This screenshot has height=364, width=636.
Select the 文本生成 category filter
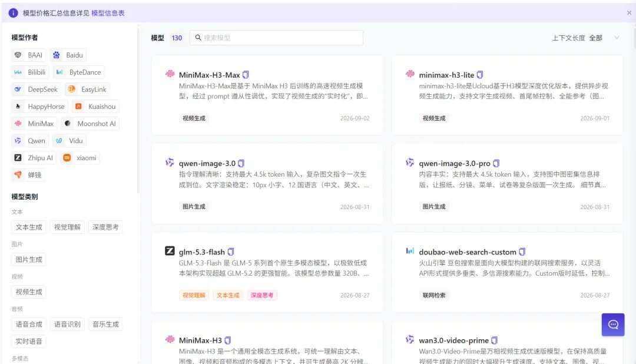(29, 227)
